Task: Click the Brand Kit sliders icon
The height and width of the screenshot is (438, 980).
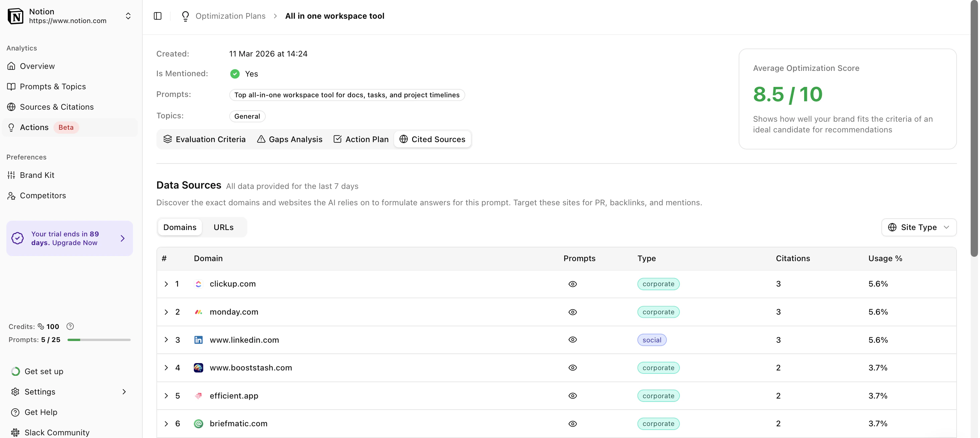Action: click(11, 175)
